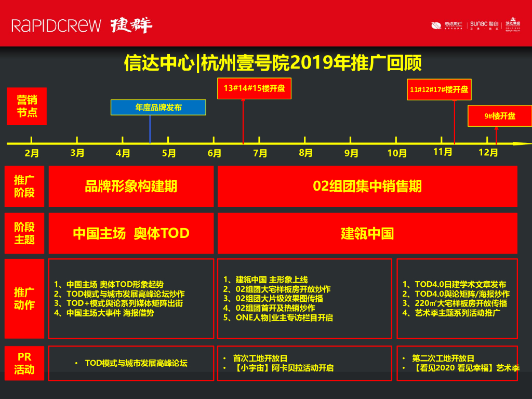Image resolution: width=532 pixels, height=399 pixels.
Task: Click line 3、220㎡大宅样板房开放传播
Action: tap(455, 303)
